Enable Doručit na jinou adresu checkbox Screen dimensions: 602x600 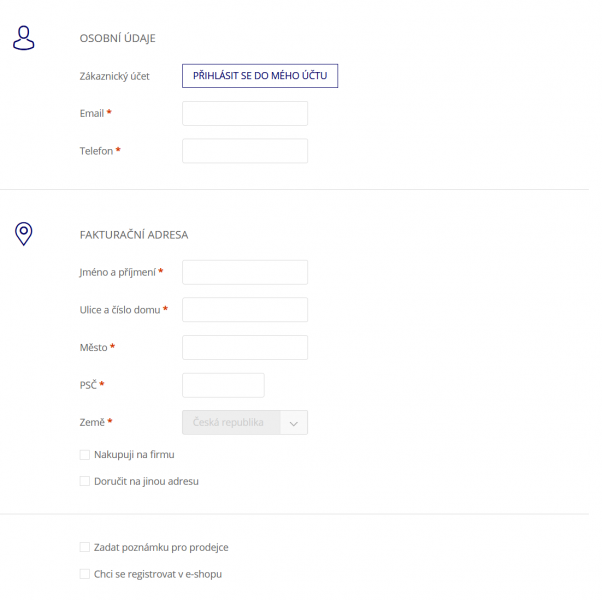(84, 481)
